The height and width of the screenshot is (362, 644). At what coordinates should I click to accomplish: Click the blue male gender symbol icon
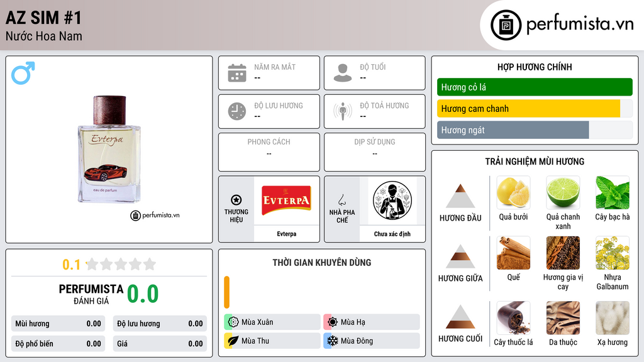23,73
